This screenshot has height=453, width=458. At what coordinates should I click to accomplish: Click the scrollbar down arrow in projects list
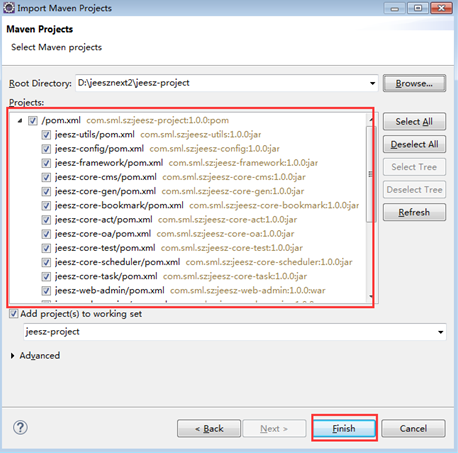coord(371,296)
